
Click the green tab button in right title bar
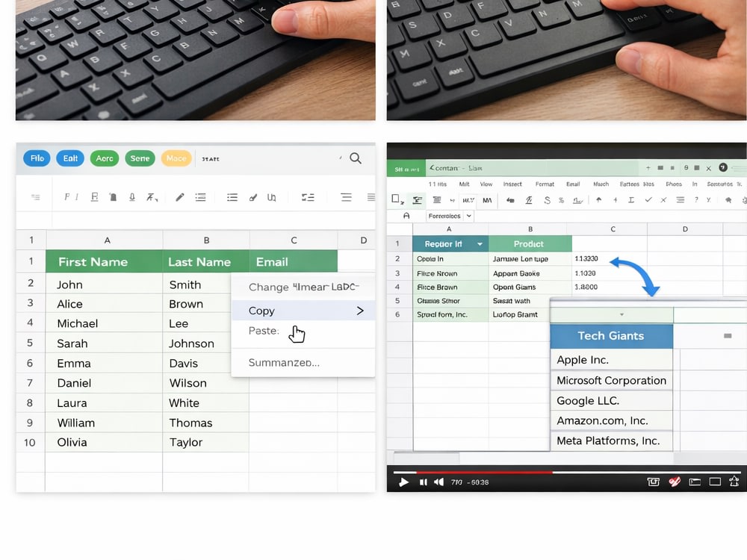click(x=406, y=169)
